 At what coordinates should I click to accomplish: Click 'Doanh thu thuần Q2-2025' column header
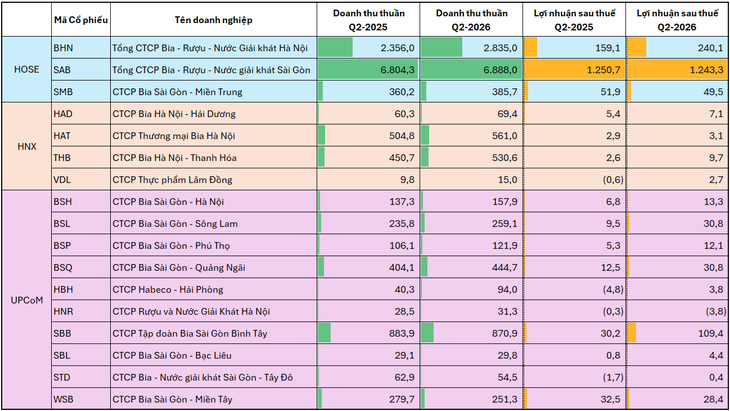pyautogui.click(x=368, y=20)
